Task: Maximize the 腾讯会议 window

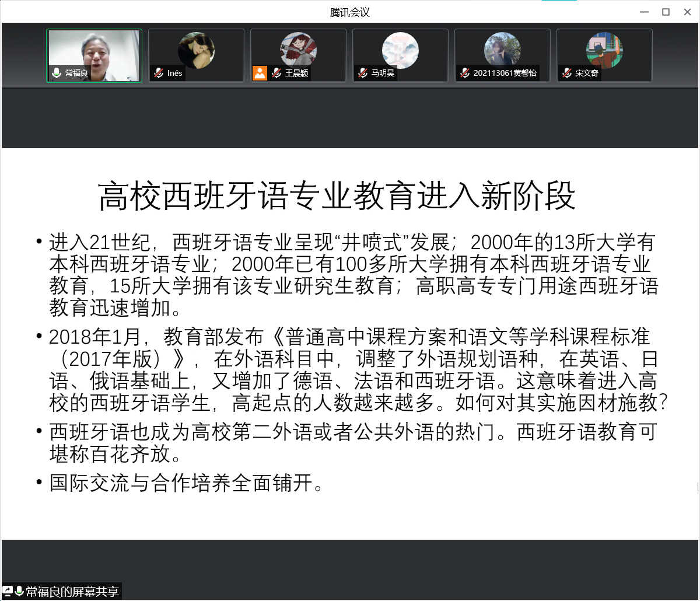Action: tap(666, 12)
